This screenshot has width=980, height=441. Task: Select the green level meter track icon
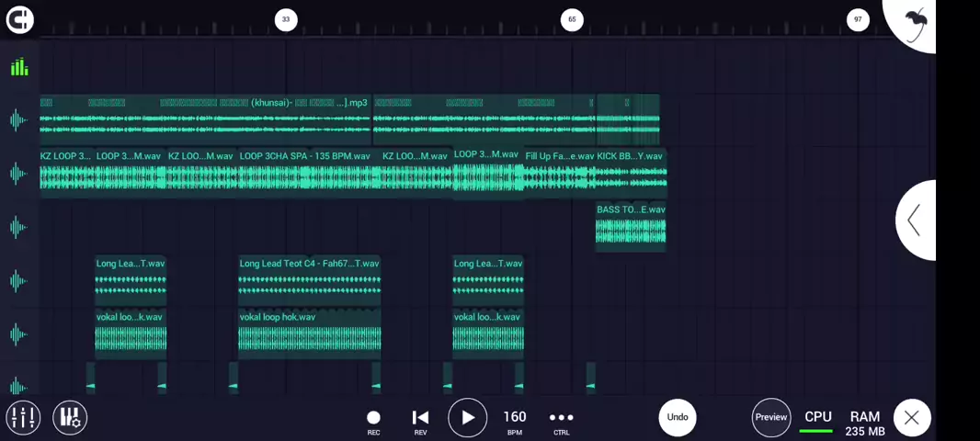point(19,67)
